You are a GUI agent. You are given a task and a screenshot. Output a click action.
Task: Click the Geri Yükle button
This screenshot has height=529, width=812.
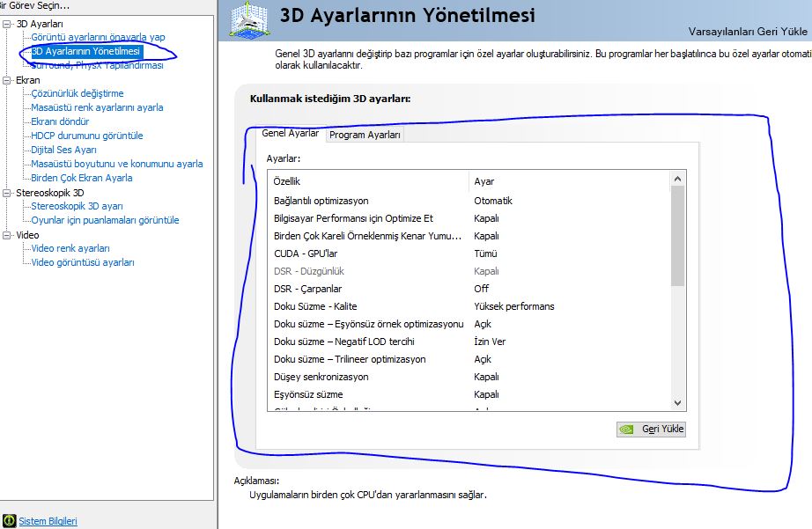651,430
